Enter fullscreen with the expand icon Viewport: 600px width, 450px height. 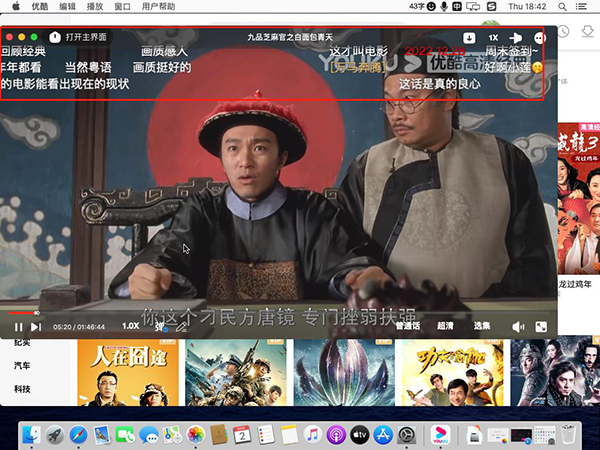tap(541, 326)
